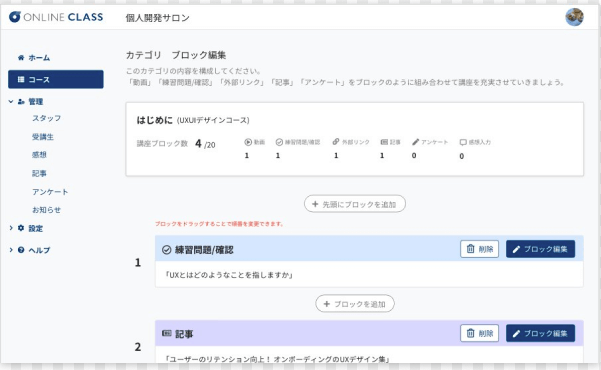Viewport: 601px width, 370px height.
Task: Edit the 練習問題/確認 block via ブロック編集
Action: click(x=540, y=249)
